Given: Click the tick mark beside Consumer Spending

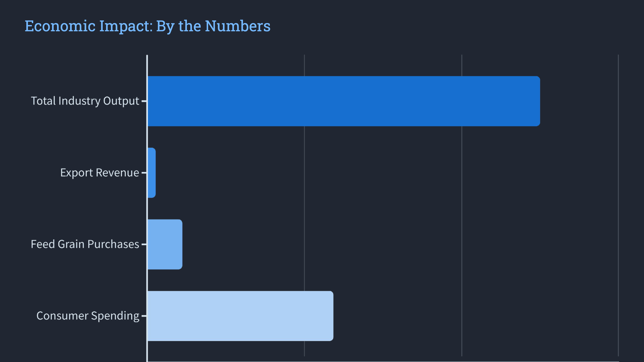Looking at the screenshot, I should click(x=144, y=316).
